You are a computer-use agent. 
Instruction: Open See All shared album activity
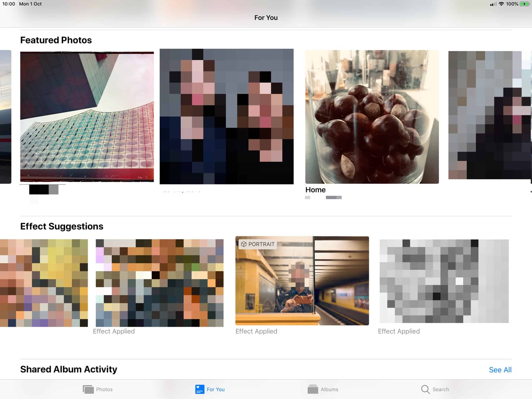point(500,370)
